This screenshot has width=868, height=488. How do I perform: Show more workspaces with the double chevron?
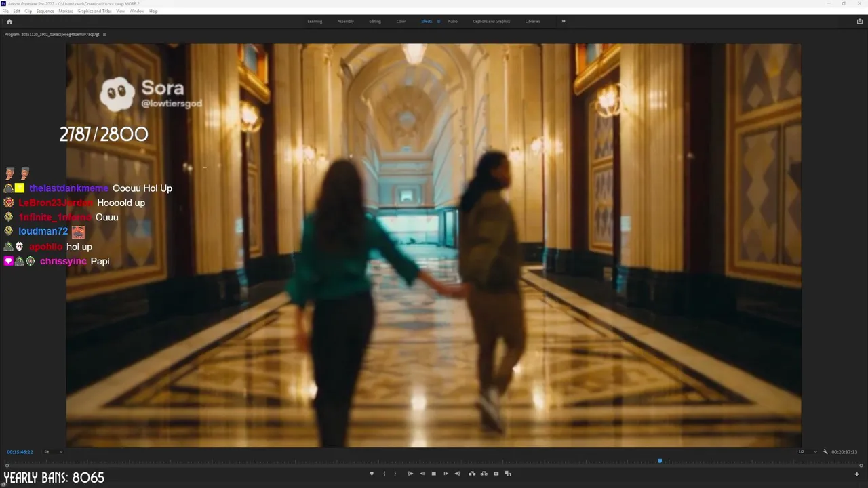[563, 21]
